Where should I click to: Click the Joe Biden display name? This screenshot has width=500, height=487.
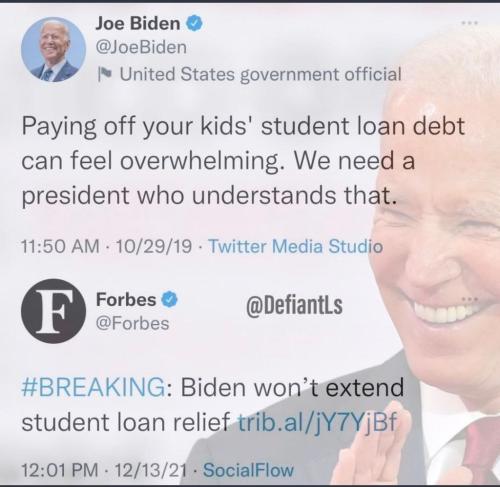pos(138,23)
